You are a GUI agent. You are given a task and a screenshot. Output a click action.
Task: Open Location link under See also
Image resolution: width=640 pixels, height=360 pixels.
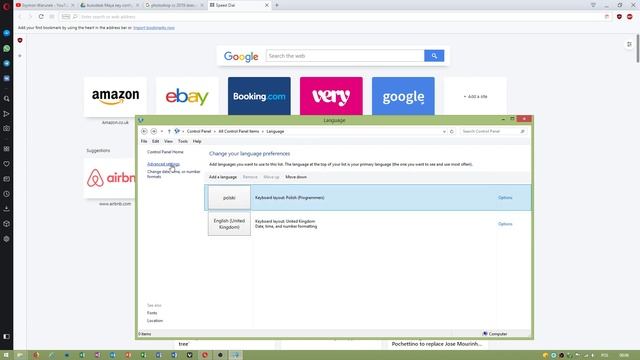pos(155,321)
